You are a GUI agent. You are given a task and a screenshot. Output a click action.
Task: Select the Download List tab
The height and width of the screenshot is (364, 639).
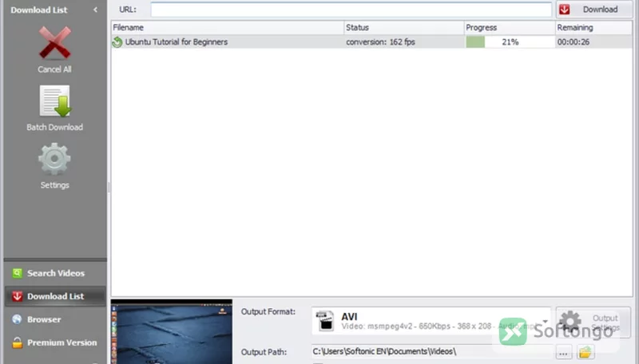(55, 296)
